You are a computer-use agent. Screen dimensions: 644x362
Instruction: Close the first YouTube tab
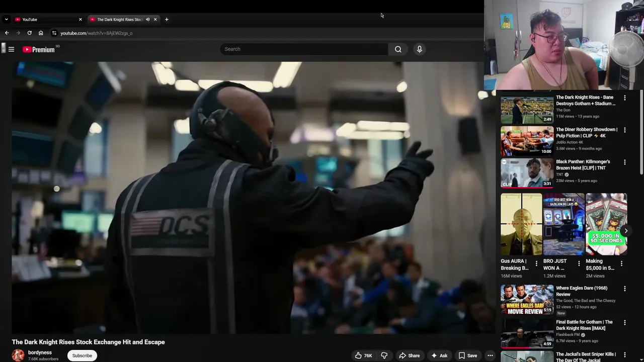tap(80, 20)
